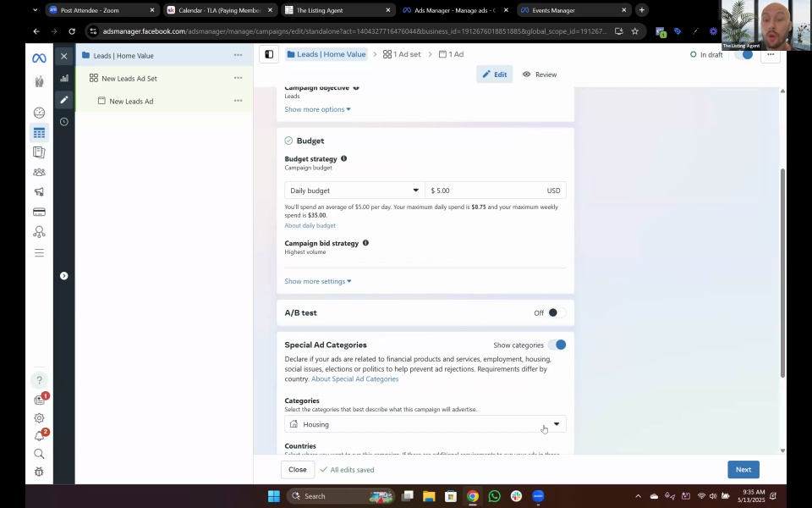The image size is (812, 508).
Task: Open Help question mark icon
Action: (x=39, y=380)
